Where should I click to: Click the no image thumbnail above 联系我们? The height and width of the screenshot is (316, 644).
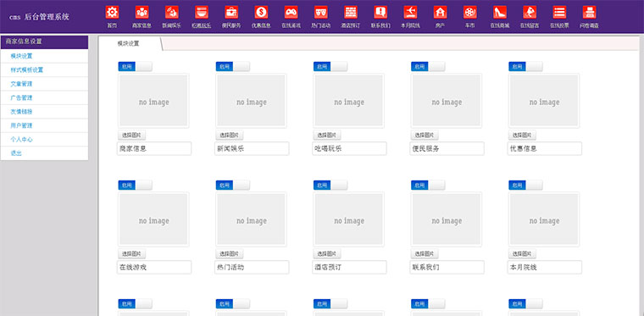click(x=446, y=219)
